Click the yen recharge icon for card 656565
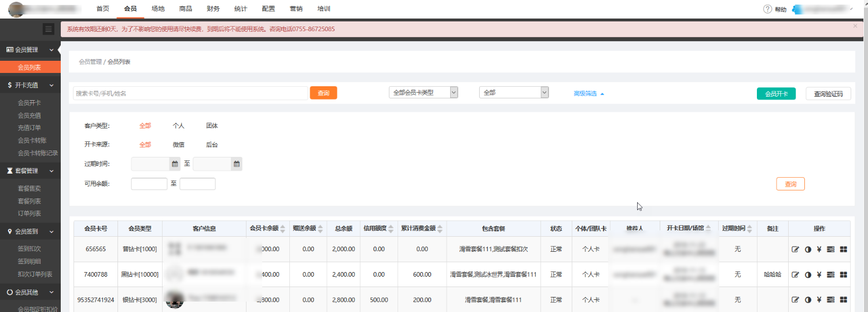 tap(819, 249)
